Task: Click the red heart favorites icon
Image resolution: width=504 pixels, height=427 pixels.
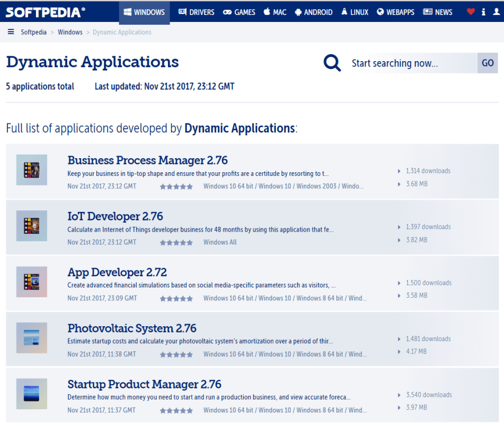Action: pyautogui.click(x=471, y=12)
